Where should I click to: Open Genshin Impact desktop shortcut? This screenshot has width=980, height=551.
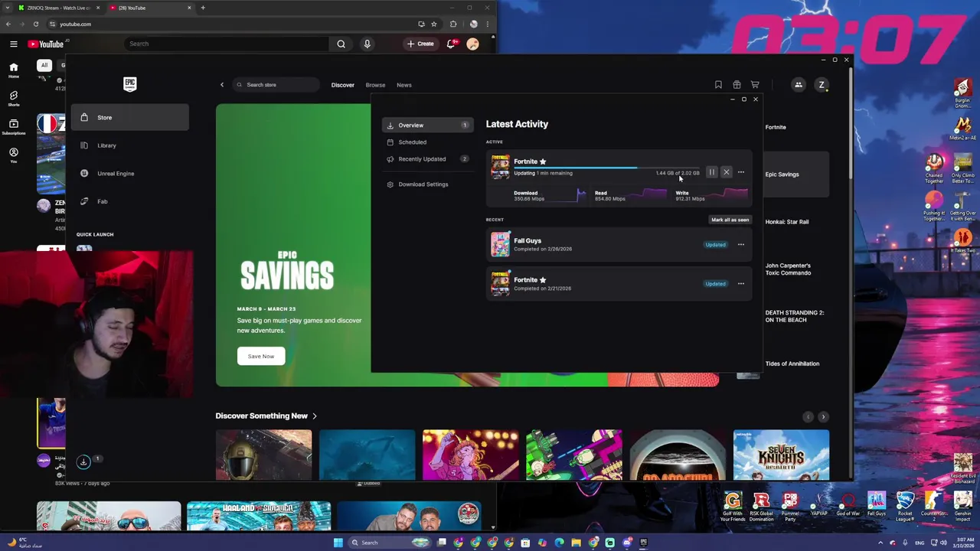coord(963,507)
